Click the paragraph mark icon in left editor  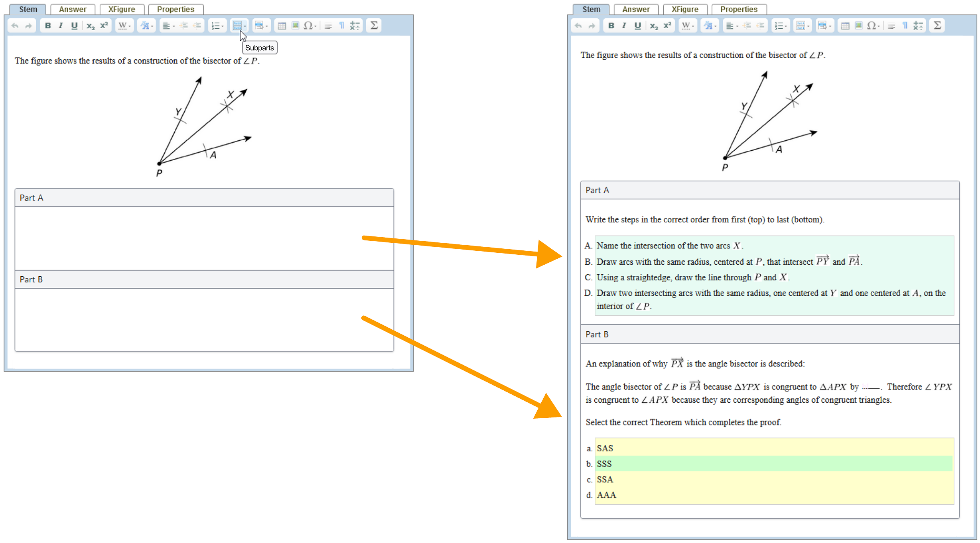coord(342,26)
